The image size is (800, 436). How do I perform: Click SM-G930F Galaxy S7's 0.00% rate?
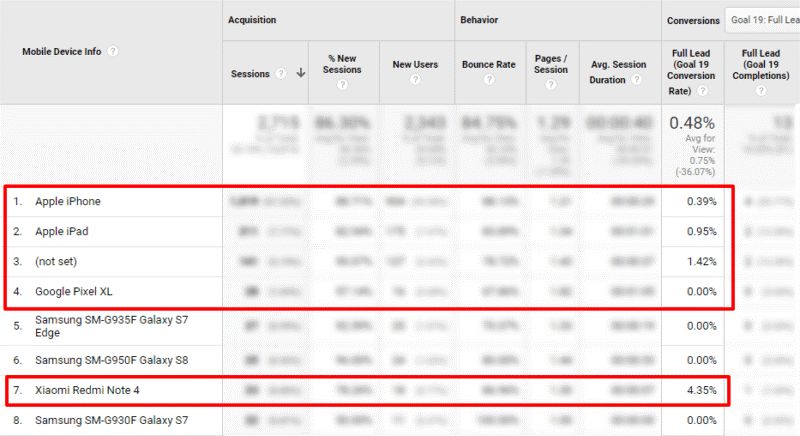click(702, 421)
